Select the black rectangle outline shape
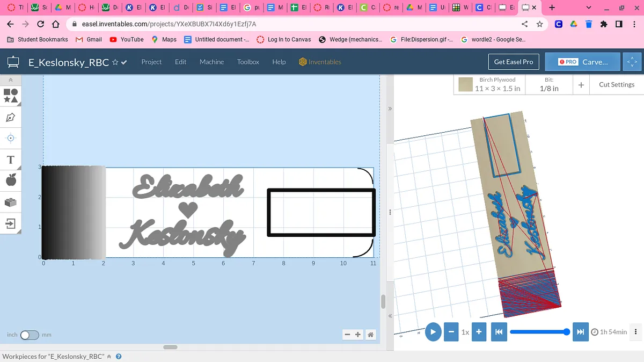This screenshot has height=362, width=644. (x=321, y=212)
